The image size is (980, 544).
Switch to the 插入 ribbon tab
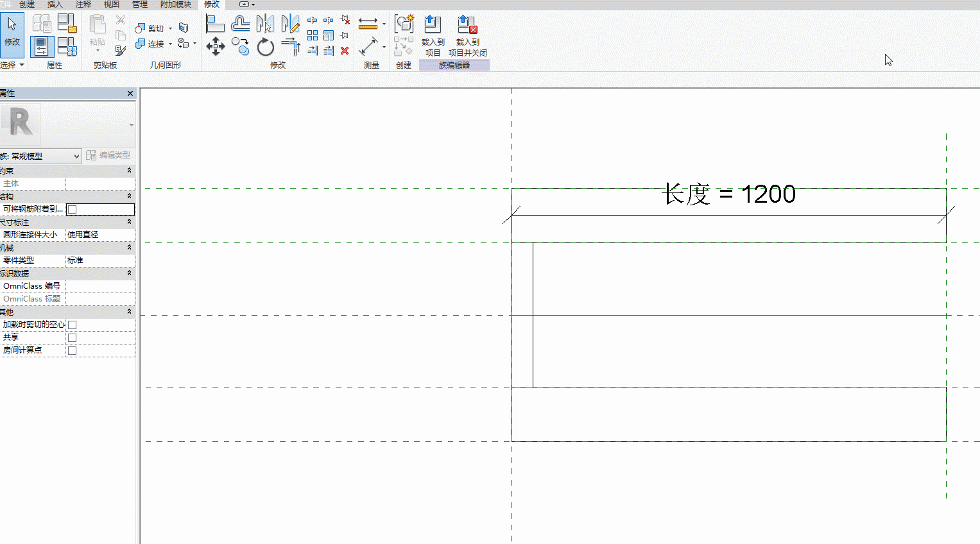pyautogui.click(x=55, y=4)
